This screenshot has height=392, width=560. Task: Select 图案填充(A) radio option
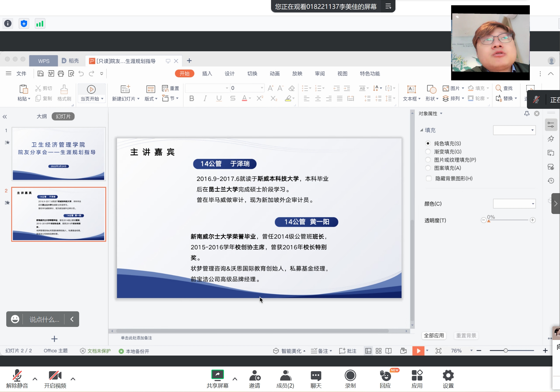(428, 168)
